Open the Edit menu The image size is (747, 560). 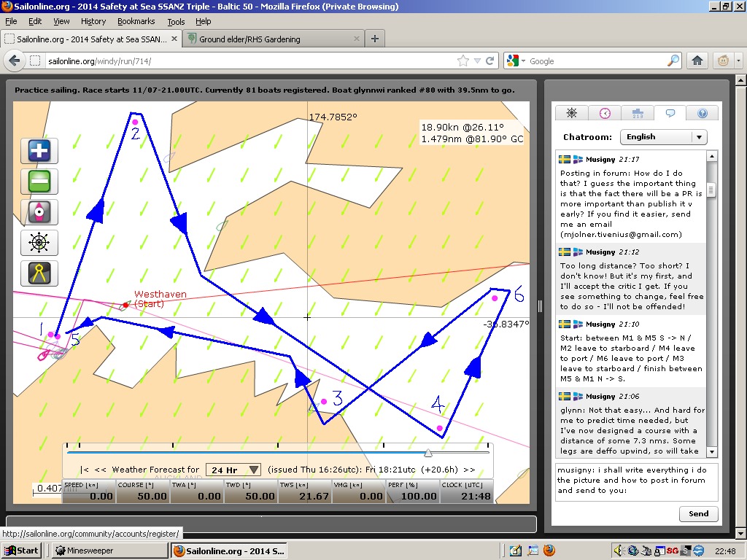(x=35, y=21)
